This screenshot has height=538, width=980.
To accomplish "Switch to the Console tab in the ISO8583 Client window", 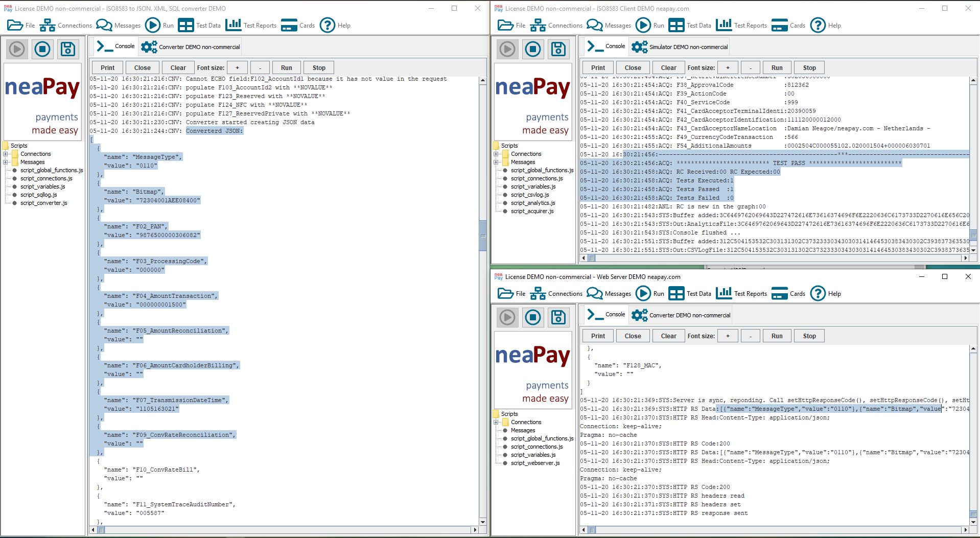I will tap(606, 46).
